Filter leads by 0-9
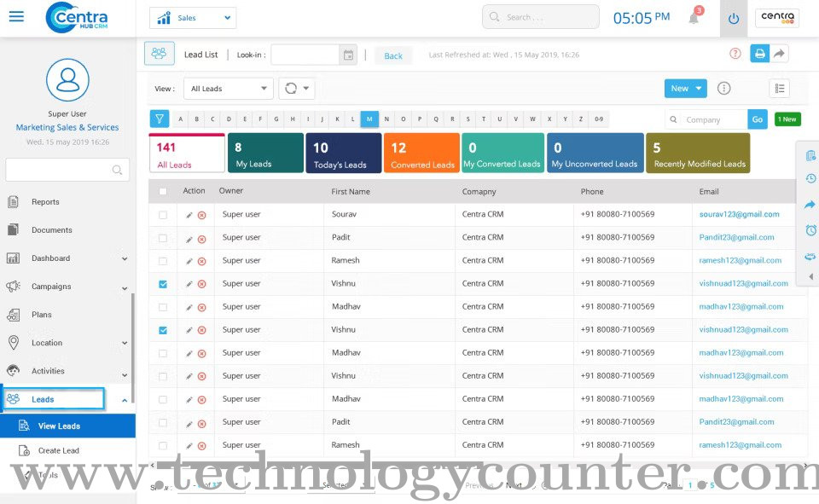Screen dimensions: 819x504 tap(599, 119)
